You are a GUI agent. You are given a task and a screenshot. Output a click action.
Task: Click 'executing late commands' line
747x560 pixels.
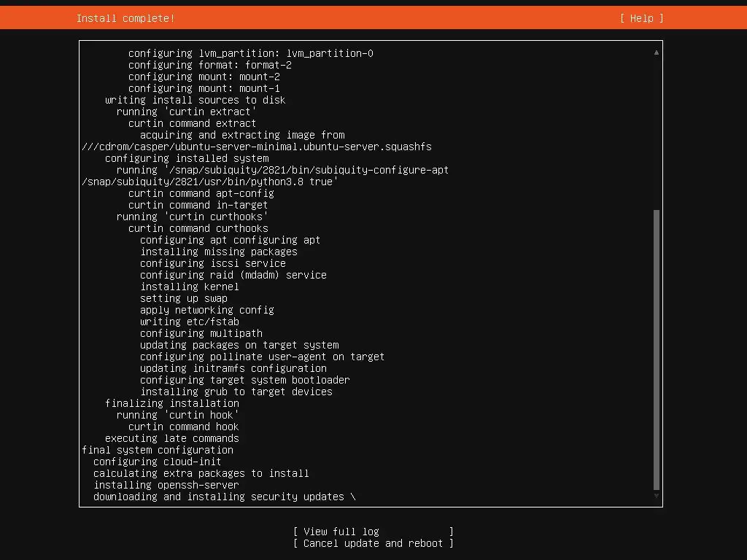click(x=172, y=438)
